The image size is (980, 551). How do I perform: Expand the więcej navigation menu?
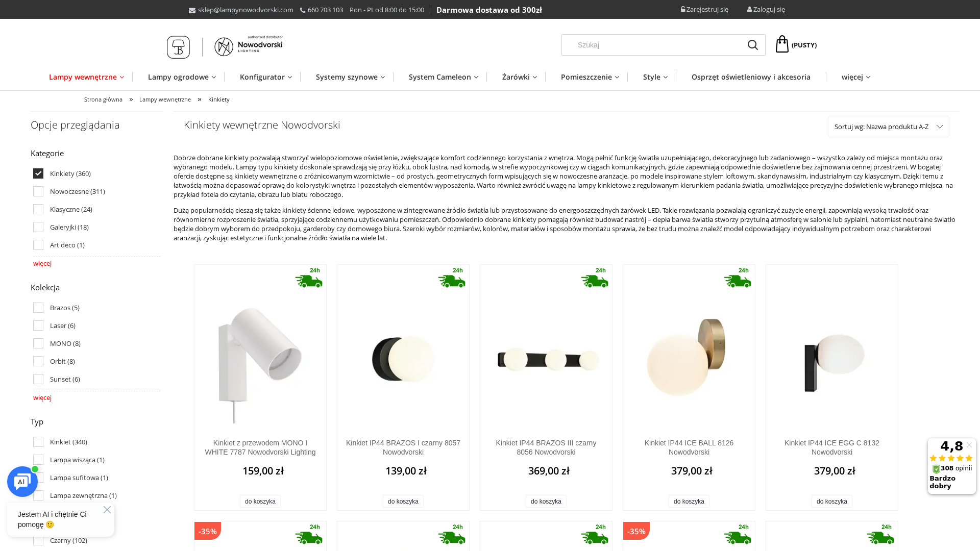856,77
